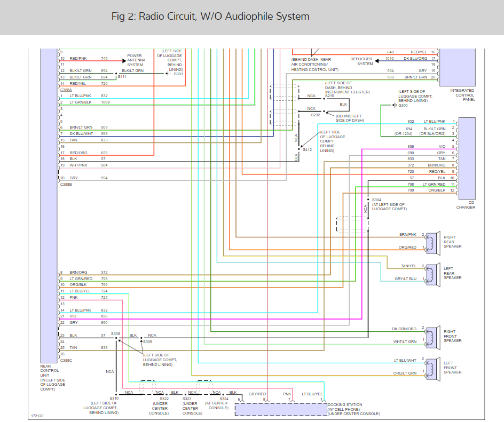Viewport: 504px width, 422px height.
Task: Click the S324 splice label
Action: [224, 399]
